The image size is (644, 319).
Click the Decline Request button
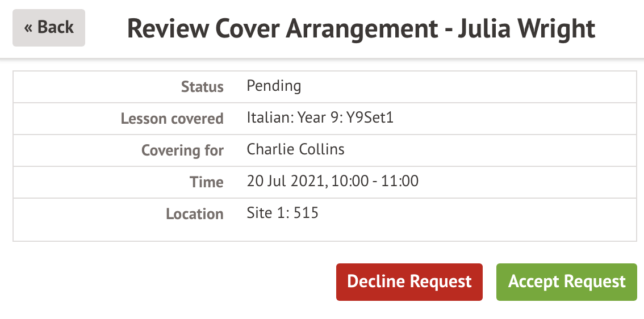[409, 282]
